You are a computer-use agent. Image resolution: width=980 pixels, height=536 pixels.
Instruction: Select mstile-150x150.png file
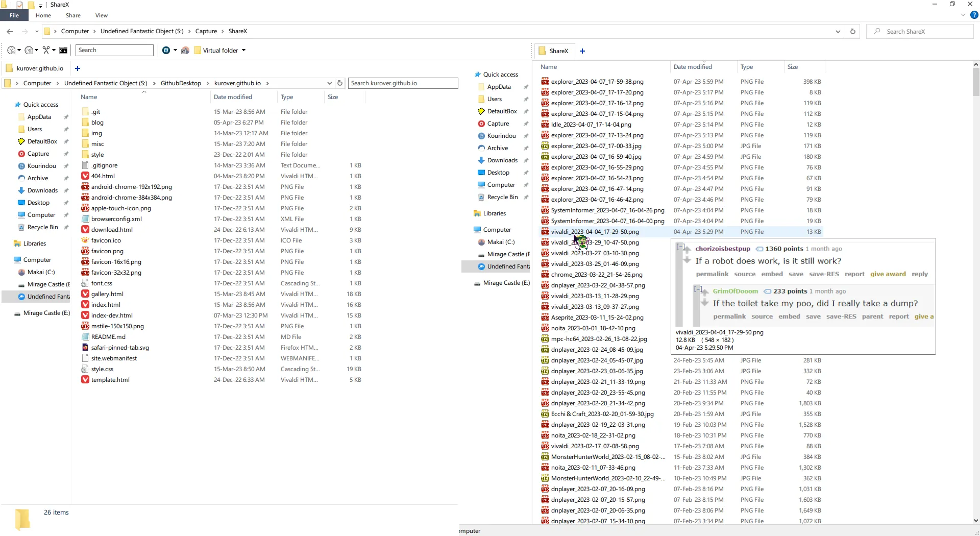point(117,326)
